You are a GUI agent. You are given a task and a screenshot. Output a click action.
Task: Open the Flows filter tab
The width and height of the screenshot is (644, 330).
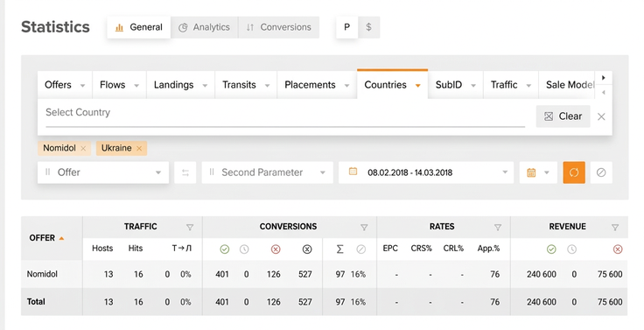120,85
